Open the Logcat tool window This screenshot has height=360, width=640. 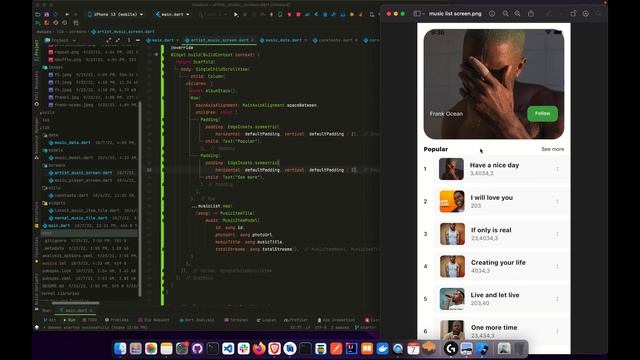tap(266, 320)
